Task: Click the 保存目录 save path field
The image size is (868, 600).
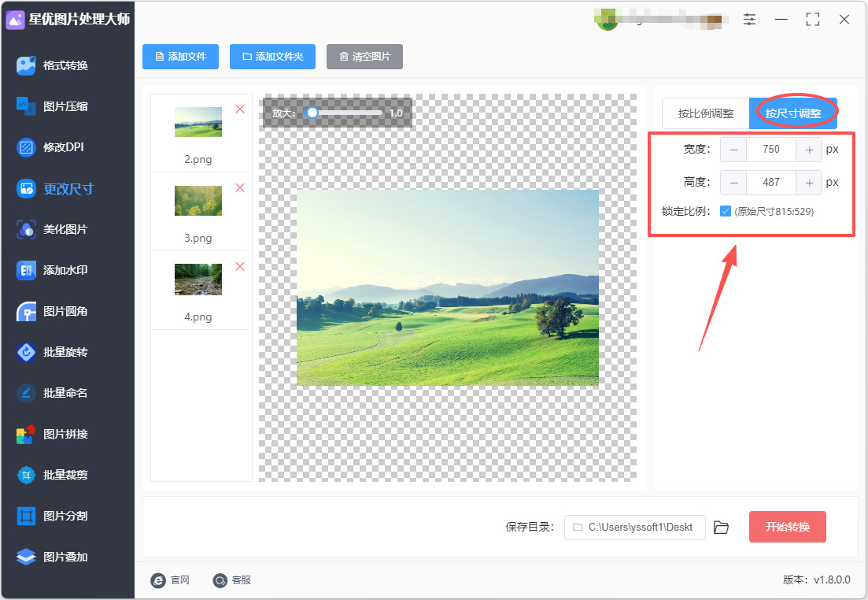Action: pyautogui.click(x=635, y=528)
